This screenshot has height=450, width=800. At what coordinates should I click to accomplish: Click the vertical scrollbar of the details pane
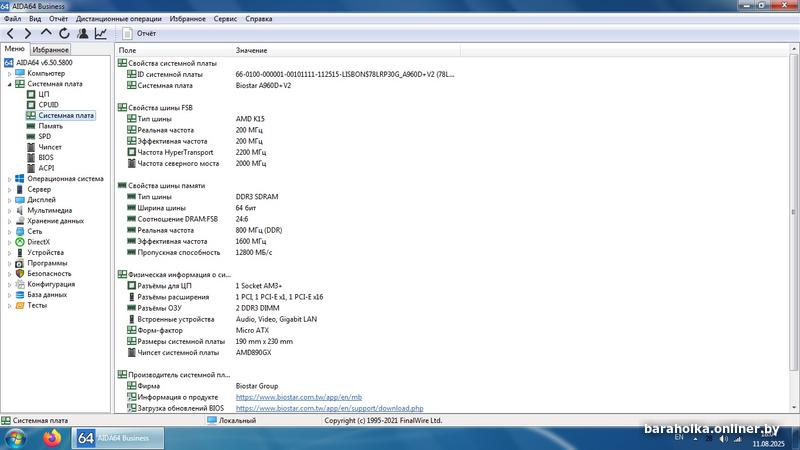point(793,212)
